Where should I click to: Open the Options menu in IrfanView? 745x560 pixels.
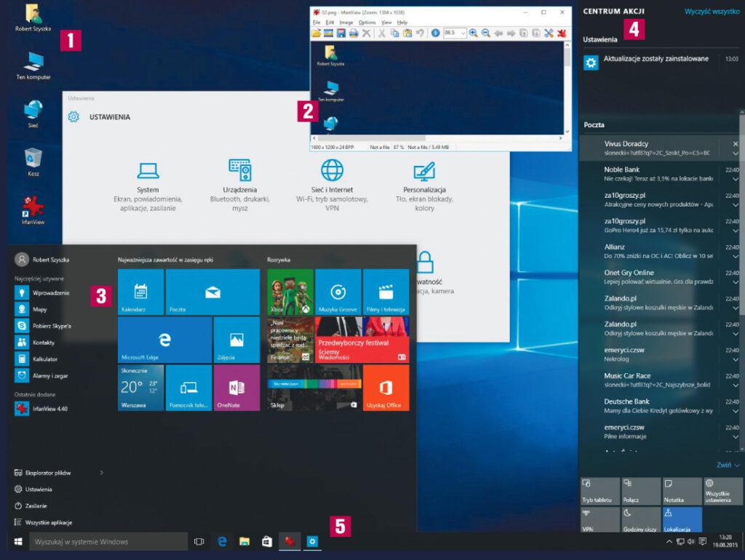(x=369, y=22)
